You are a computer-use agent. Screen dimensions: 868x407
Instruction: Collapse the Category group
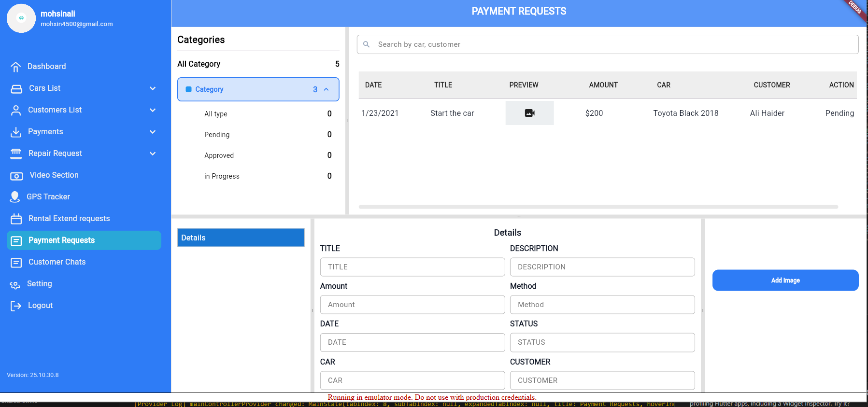[327, 89]
